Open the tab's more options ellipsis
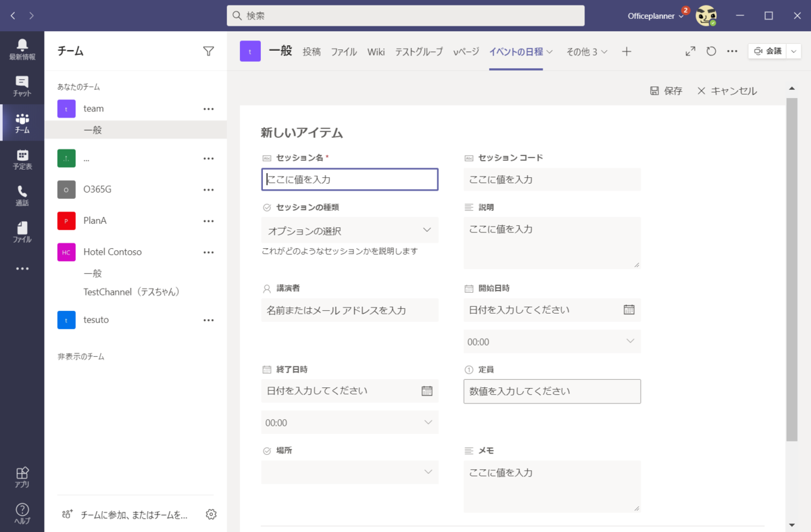Screen dimensions: 811x532 pos(732,51)
